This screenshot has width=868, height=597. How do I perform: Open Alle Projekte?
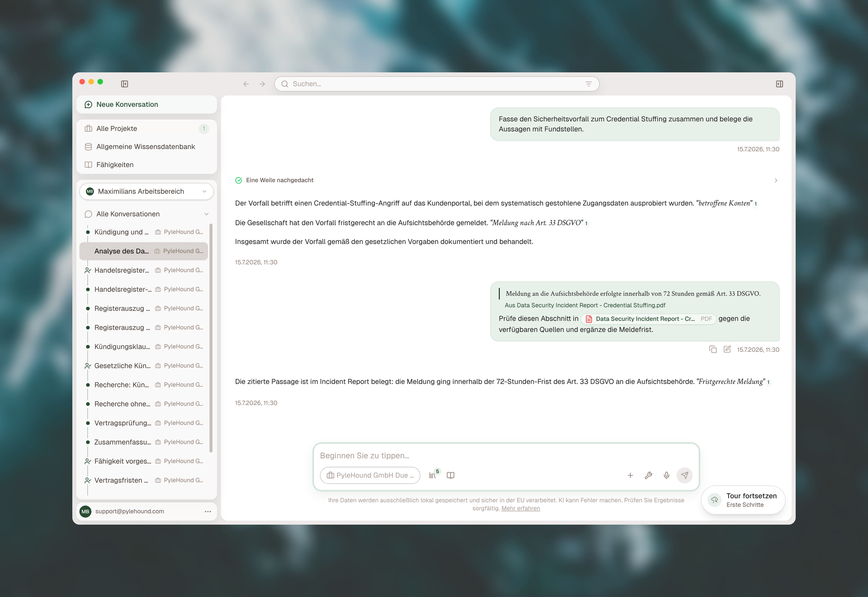point(146,128)
